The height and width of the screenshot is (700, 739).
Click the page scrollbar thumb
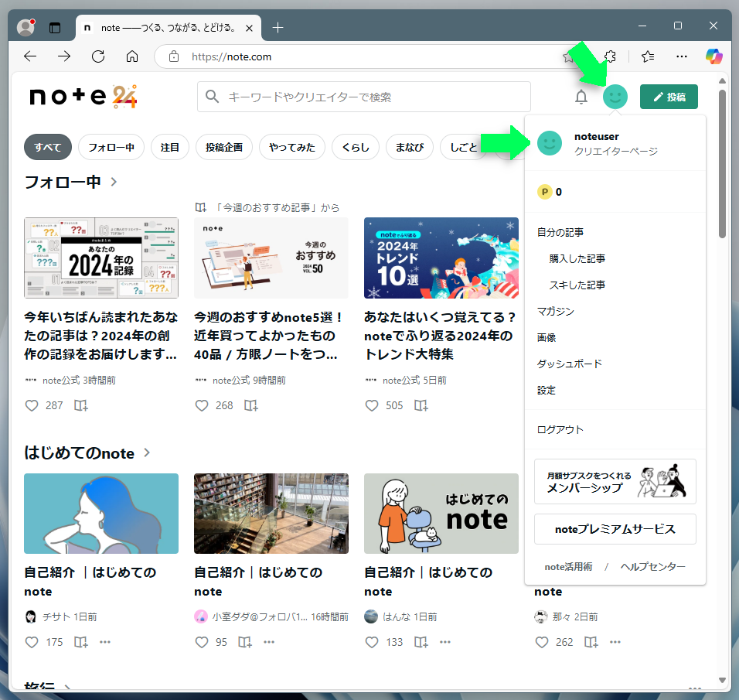coord(722,164)
